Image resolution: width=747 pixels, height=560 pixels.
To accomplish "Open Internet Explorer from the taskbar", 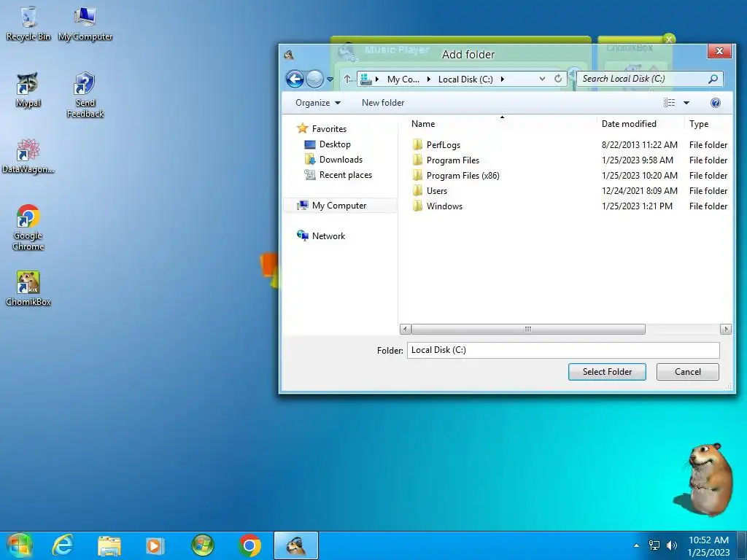I will (63, 545).
